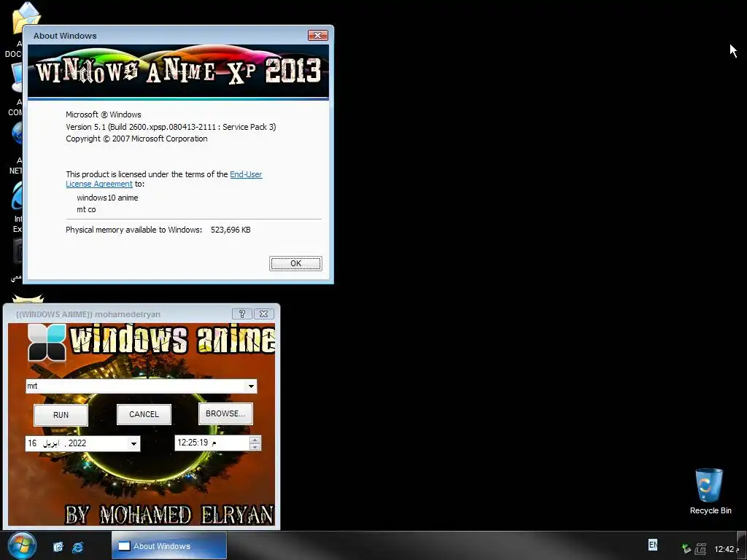Open the date picker dropdown arrow
This screenshot has height=560, width=747.
point(134,443)
